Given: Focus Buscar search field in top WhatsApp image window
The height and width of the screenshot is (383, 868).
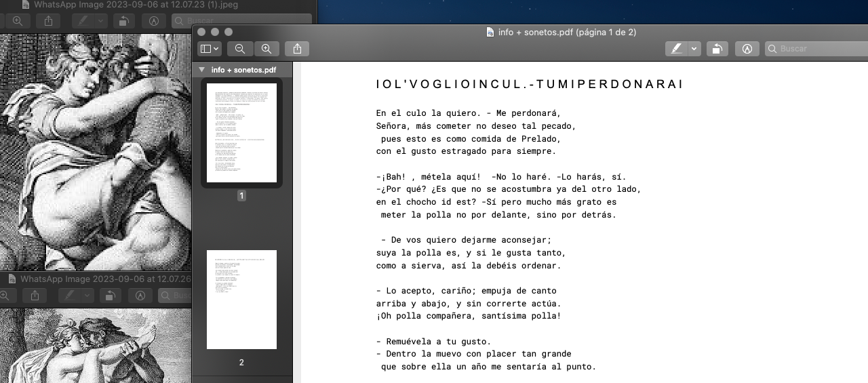Looking at the screenshot, I should point(242,21).
